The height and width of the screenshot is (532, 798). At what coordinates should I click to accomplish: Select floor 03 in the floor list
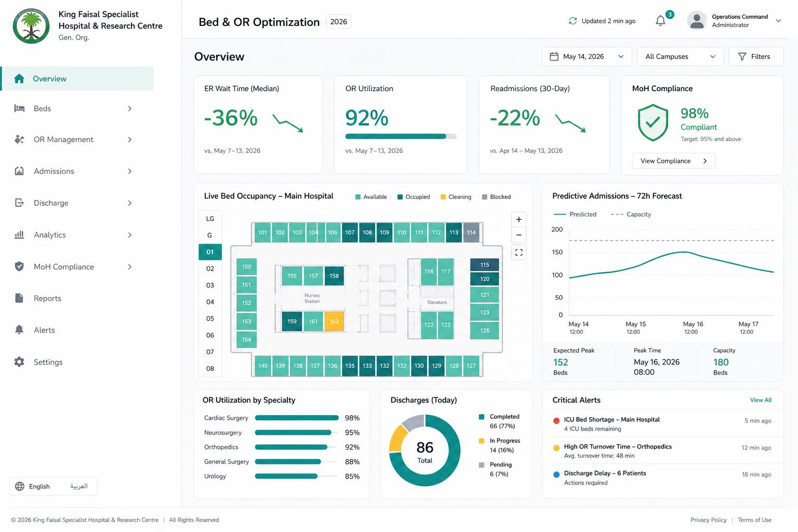pyautogui.click(x=210, y=285)
